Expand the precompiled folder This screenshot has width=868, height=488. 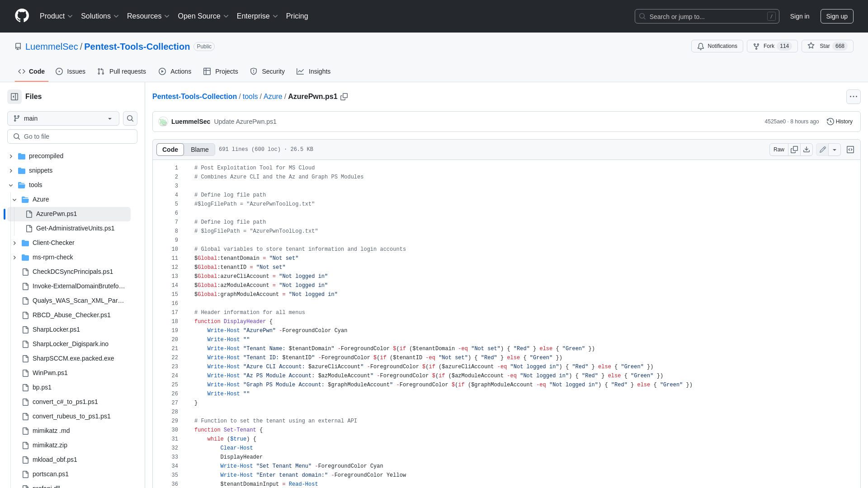tap(11, 156)
